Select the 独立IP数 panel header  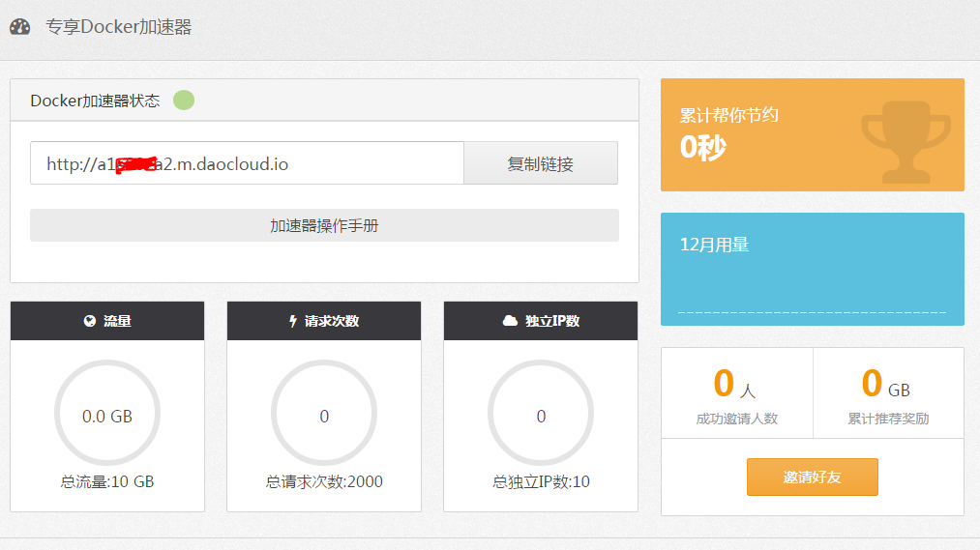[x=541, y=321]
